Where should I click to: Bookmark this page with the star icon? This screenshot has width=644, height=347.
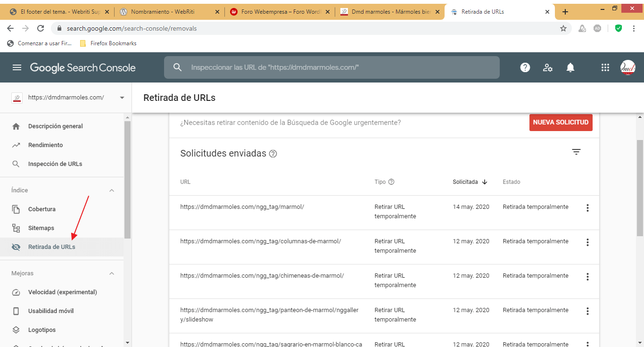coord(563,28)
